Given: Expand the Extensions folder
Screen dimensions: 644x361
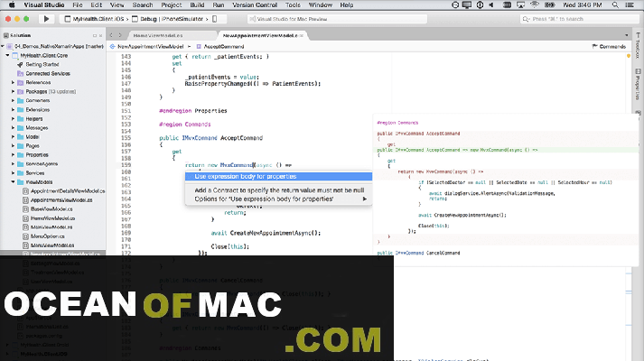Looking at the screenshot, I should (x=13, y=109).
